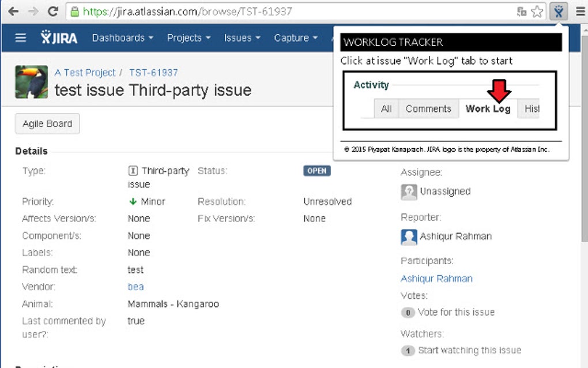Select the Work Log tab
Image resolution: width=588 pixels, height=368 pixels.
(x=488, y=109)
